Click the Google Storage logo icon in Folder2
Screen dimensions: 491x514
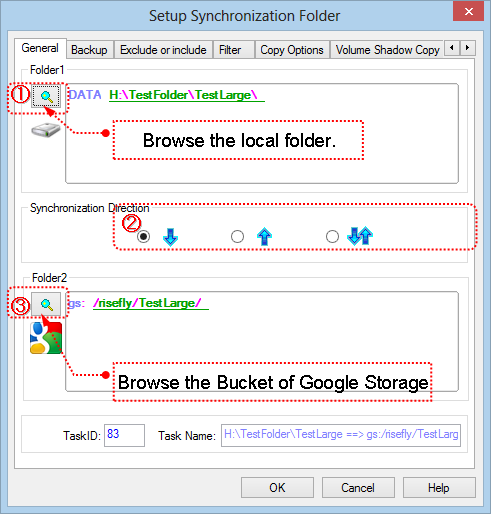coord(46,338)
